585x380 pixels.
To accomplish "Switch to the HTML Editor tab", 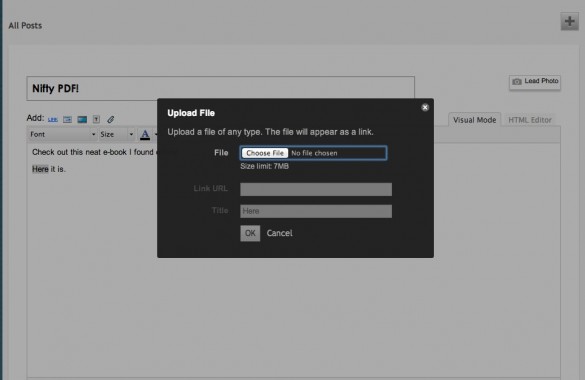I will 530,120.
